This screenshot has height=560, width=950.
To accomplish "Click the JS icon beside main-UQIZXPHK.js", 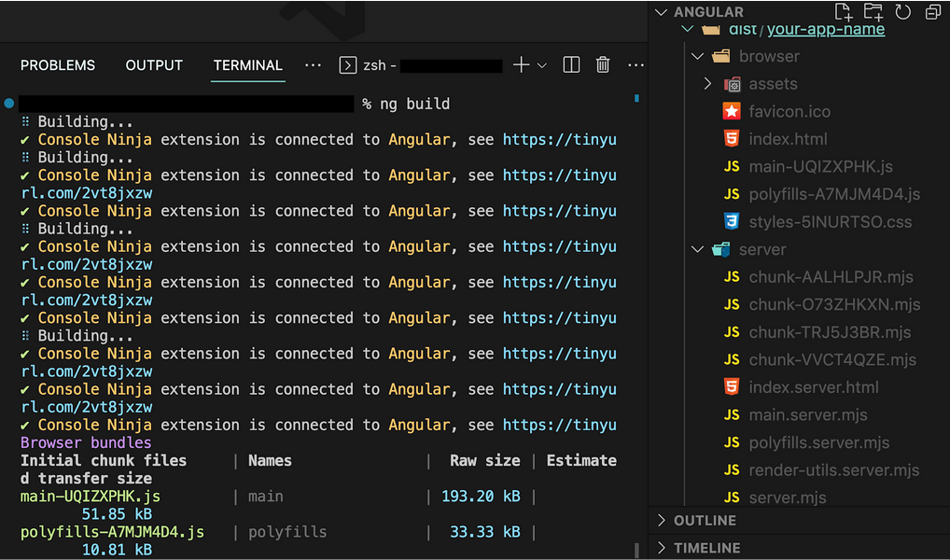I will 732,167.
